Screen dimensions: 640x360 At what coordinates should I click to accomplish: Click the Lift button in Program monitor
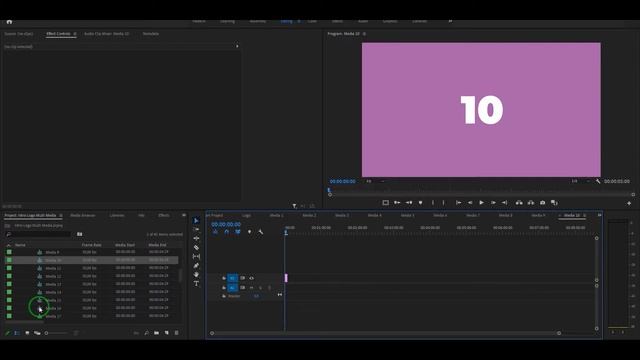[x=519, y=202]
